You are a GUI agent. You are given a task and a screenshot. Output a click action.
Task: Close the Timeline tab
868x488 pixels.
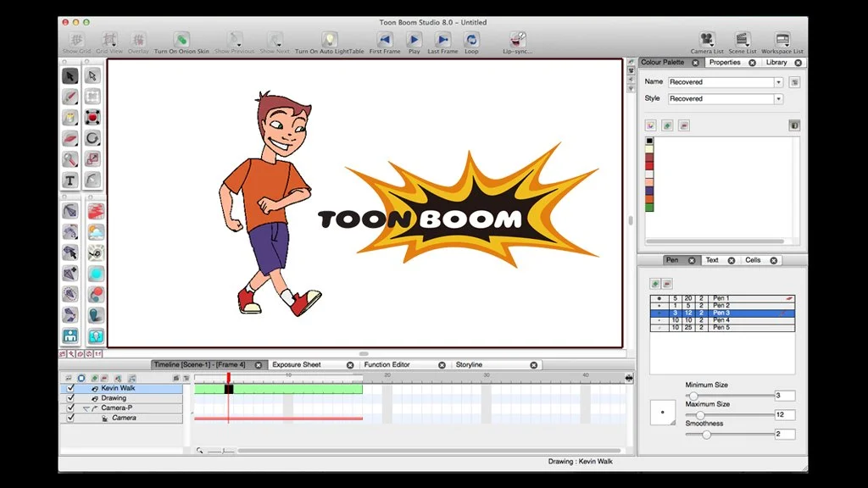pos(258,365)
